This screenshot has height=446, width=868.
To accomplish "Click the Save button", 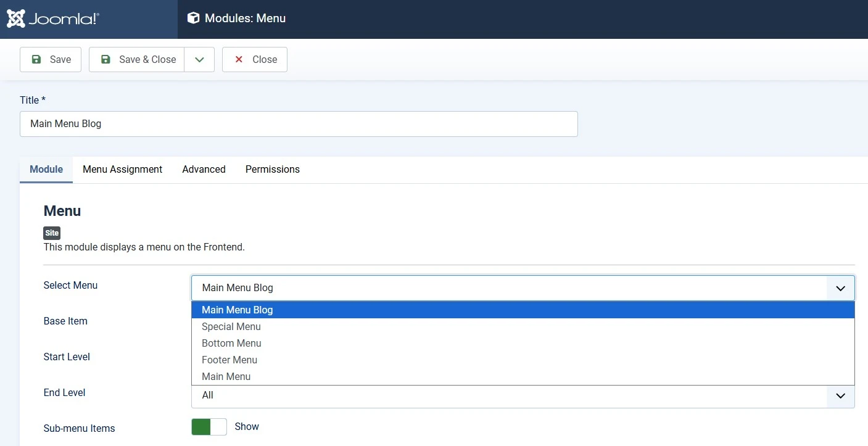I will pos(51,60).
